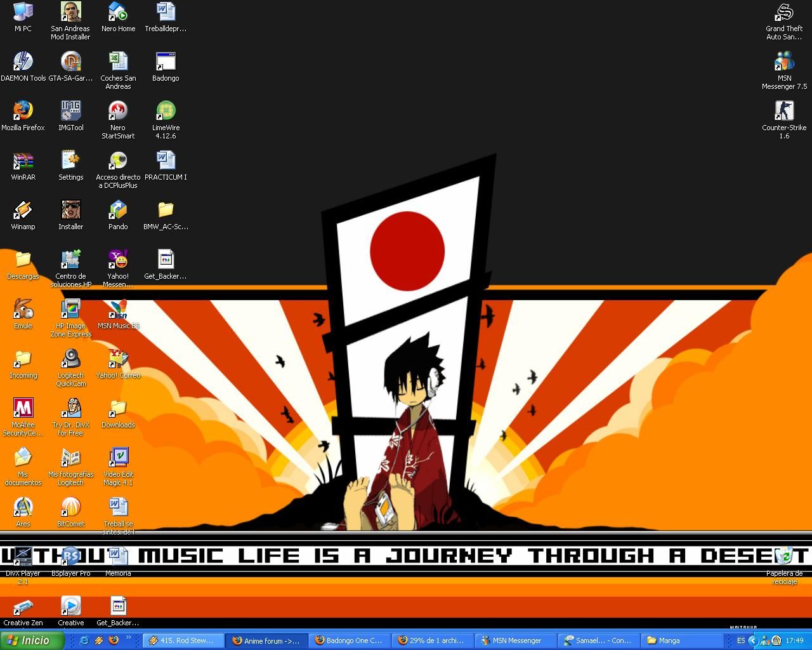
Task: Open the Descargas folder
Action: tap(23, 264)
